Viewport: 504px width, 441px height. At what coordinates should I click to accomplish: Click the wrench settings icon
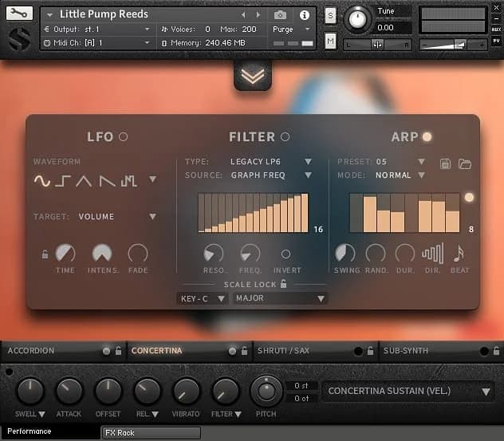21,14
